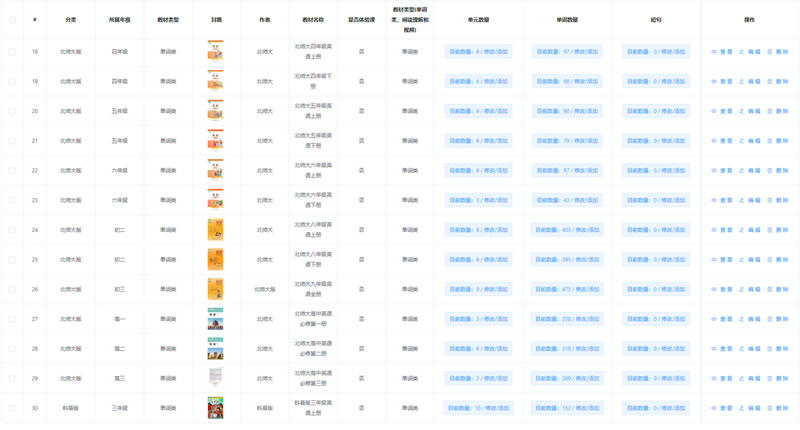Click the 分类 column header

click(70, 20)
